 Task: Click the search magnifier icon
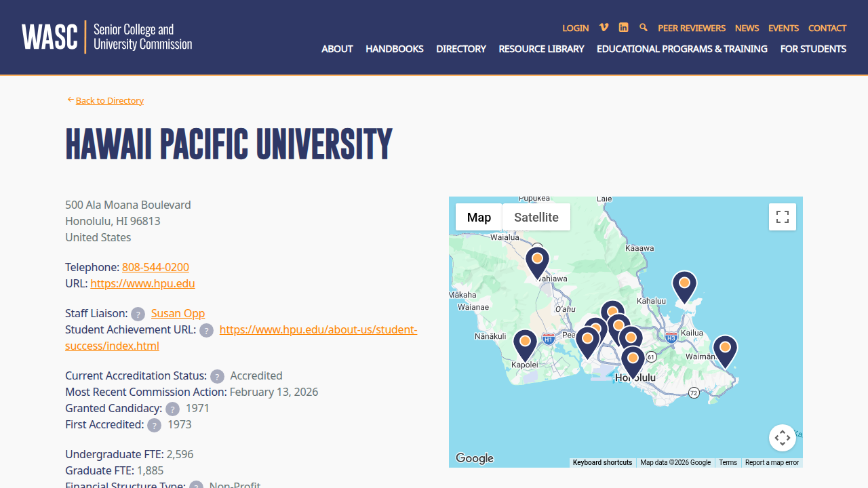pyautogui.click(x=643, y=28)
